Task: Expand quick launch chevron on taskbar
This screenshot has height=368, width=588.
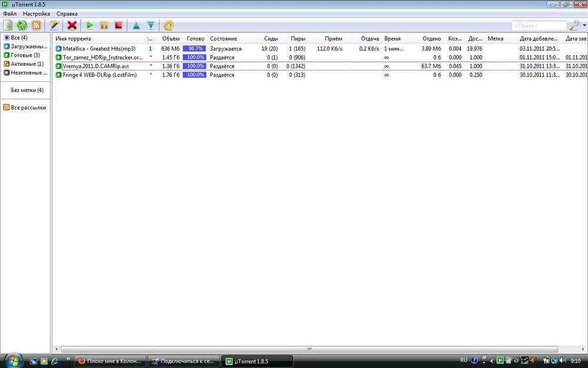Action: pos(68,359)
